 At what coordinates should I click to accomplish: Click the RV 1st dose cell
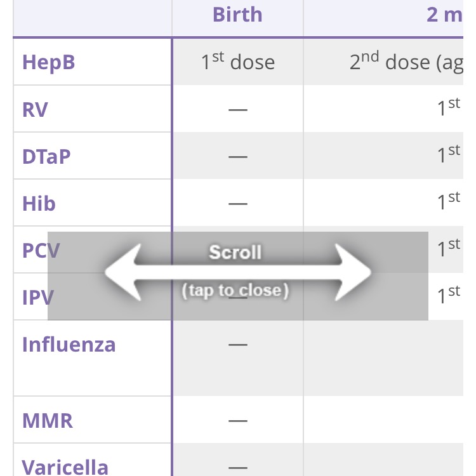448,109
